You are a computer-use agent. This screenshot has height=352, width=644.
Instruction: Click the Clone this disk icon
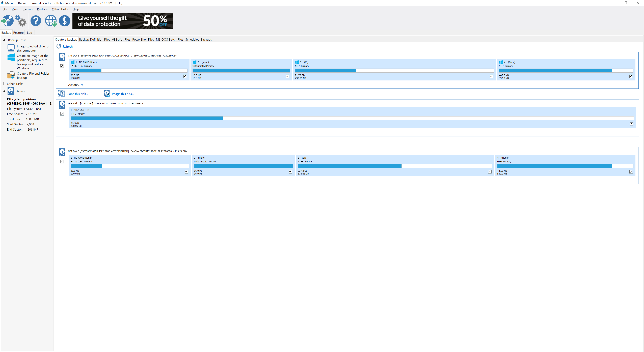61,93
